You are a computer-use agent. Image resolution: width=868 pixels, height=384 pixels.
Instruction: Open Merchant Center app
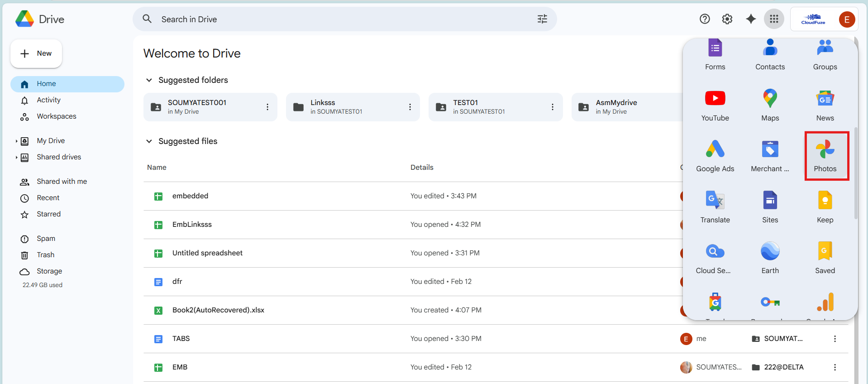point(770,156)
